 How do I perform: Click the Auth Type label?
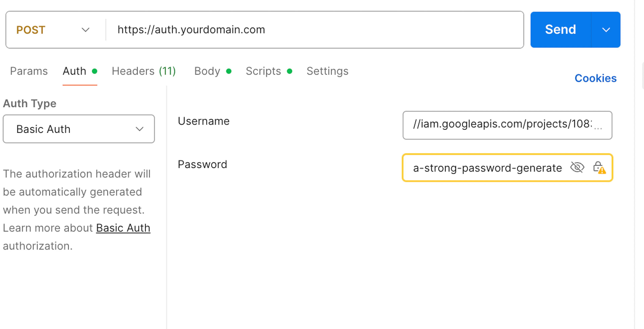pyautogui.click(x=30, y=104)
